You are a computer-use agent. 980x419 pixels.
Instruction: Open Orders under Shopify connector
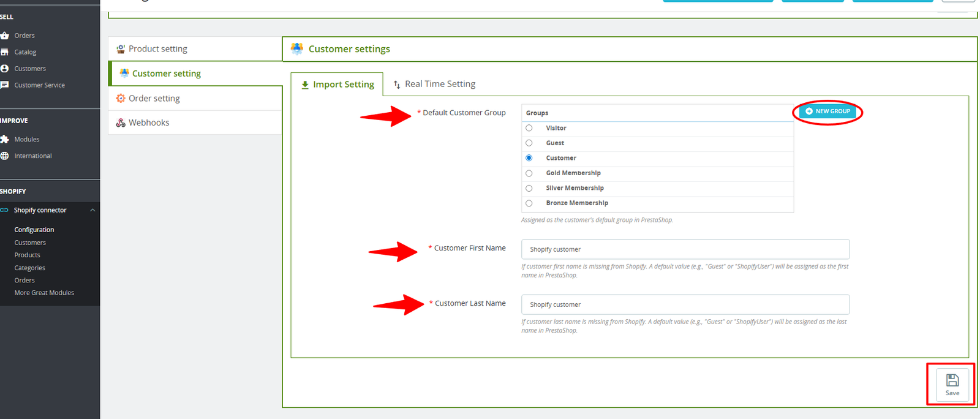point(24,280)
